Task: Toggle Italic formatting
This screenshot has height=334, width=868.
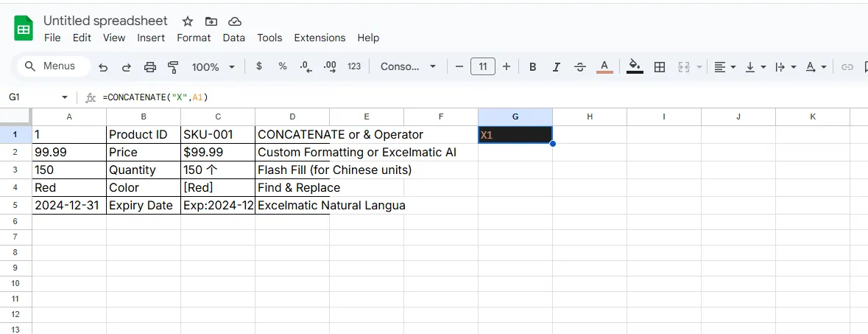Action: tap(557, 67)
